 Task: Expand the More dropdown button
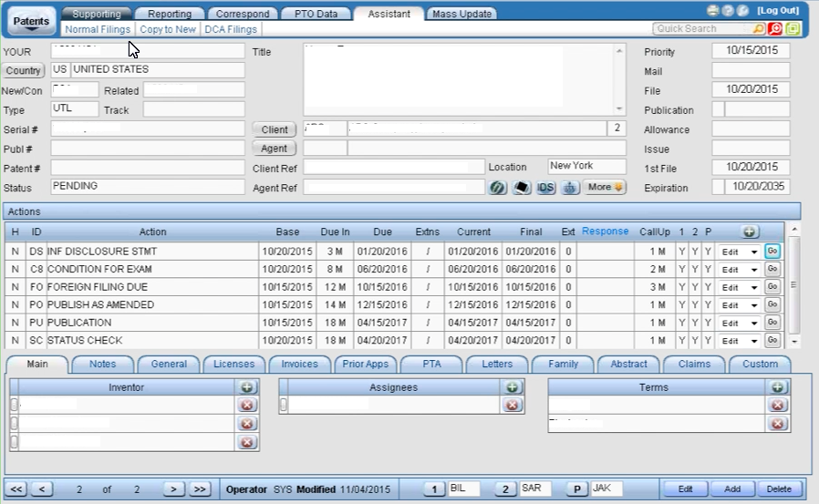pos(606,188)
